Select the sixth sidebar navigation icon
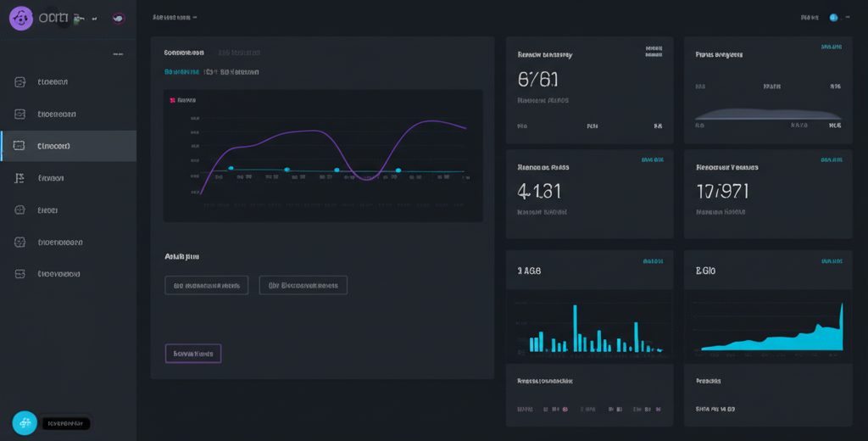Image resolution: width=868 pixels, height=441 pixels. tap(20, 242)
